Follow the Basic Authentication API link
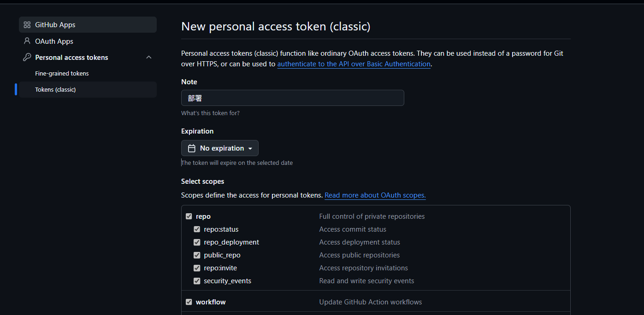The height and width of the screenshot is (315, 644). pos(354,64)
